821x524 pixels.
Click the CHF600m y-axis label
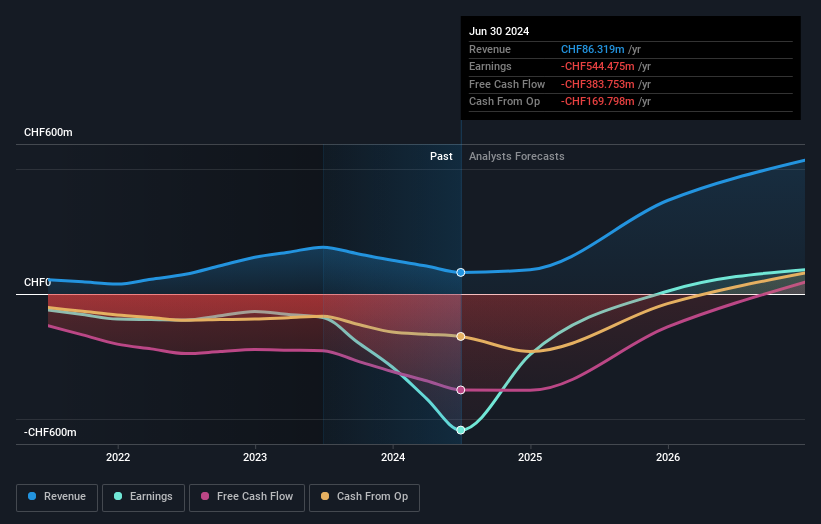pos(48,132)
